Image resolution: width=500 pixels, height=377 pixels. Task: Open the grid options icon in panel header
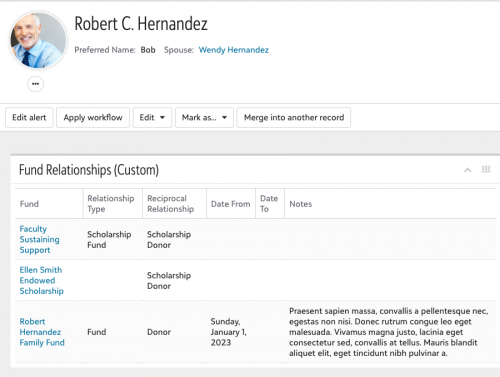pos(486,169)
